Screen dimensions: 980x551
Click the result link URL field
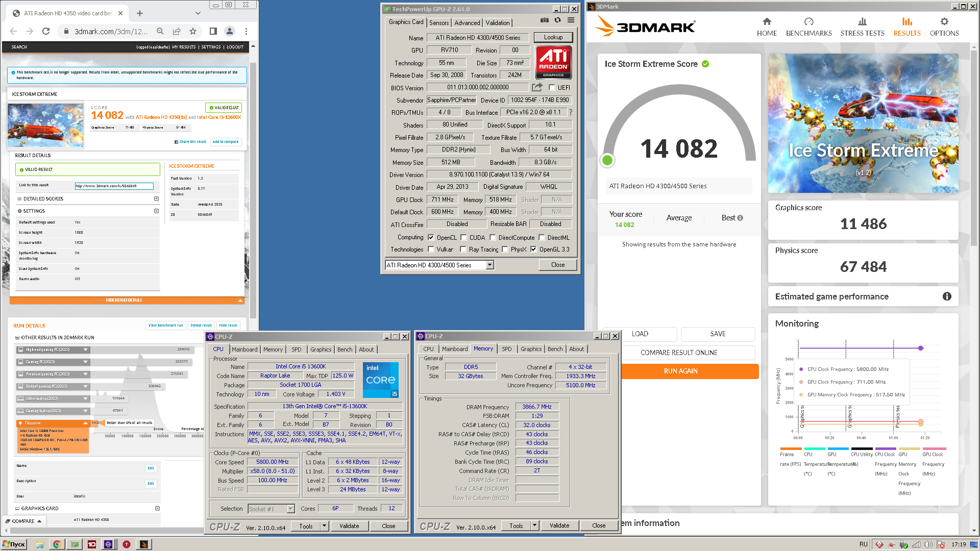click(x=114, y=186)
